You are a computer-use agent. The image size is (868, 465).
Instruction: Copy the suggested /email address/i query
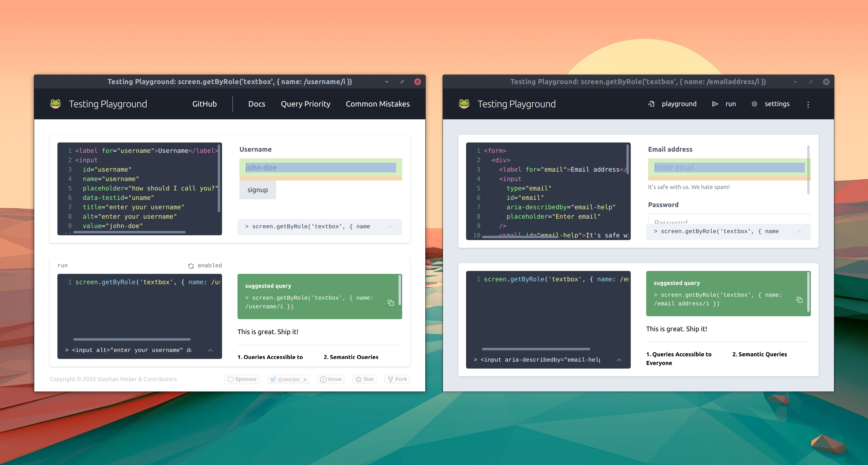coord(799,300)
